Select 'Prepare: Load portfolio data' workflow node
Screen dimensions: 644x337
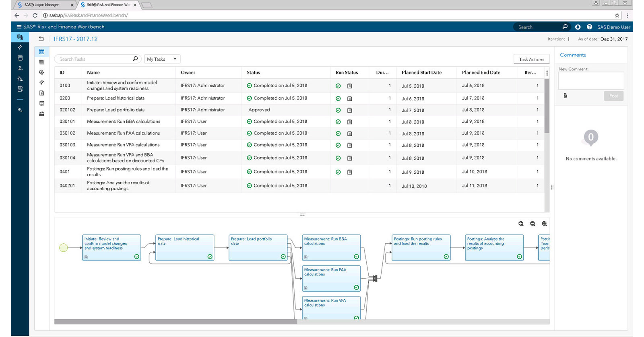pos(258,248)
